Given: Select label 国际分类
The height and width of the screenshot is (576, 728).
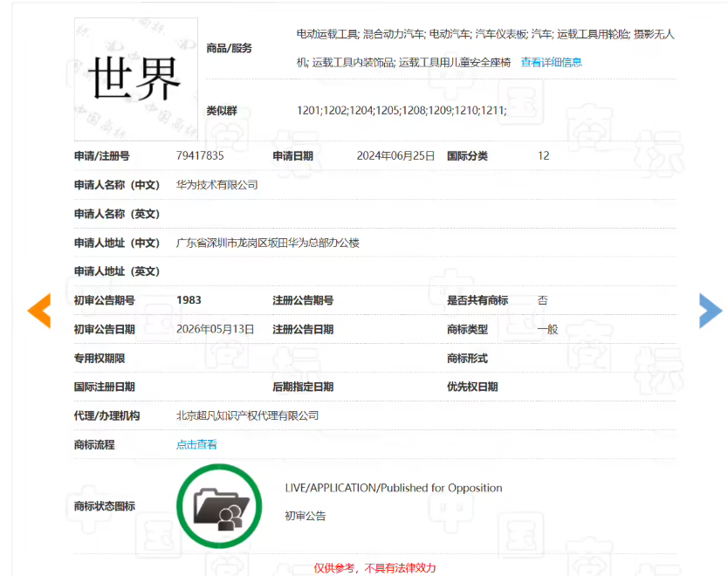Looking at the screenshot, I should 468,156.
